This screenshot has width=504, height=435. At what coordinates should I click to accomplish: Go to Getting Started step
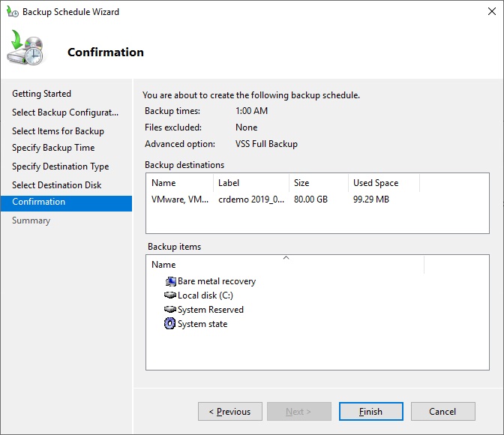tap(41, 94)
